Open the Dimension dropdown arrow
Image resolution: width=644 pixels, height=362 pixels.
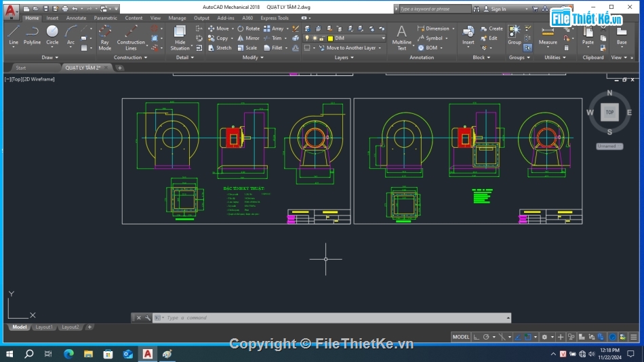pyautogui.click(x=454, y=28)
